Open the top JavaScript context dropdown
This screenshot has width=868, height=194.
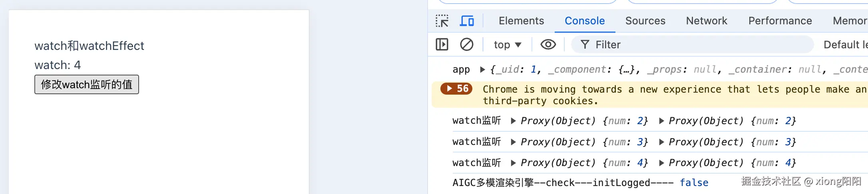tap(508, 45)
